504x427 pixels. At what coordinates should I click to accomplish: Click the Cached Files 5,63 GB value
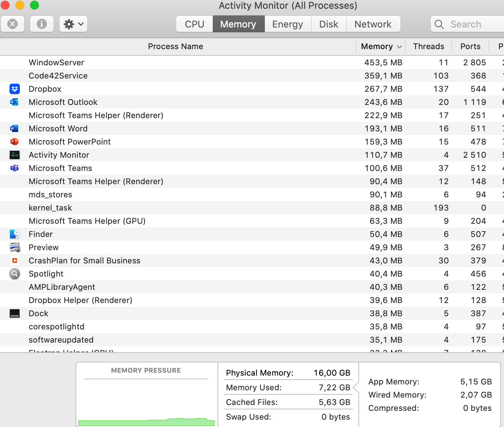coord(335,402)
